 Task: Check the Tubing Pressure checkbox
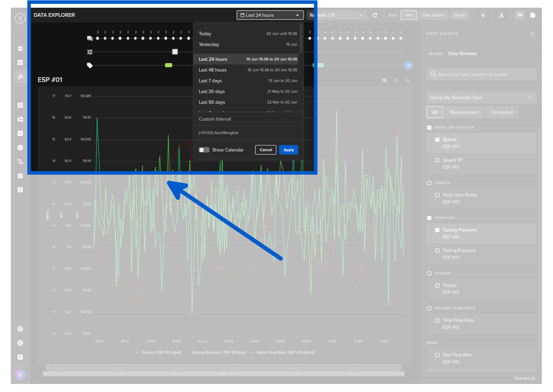tap(437, 251)
